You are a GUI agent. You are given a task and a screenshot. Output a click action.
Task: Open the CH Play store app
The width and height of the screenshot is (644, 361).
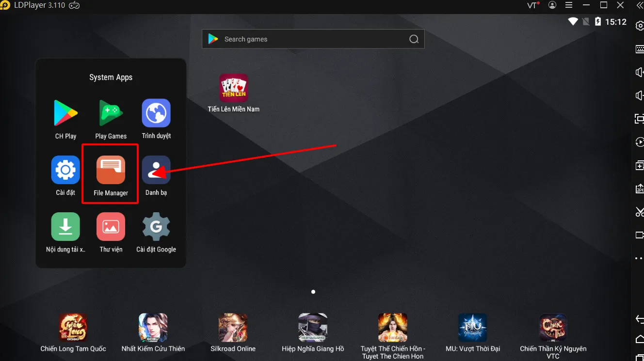pos(65,113)
